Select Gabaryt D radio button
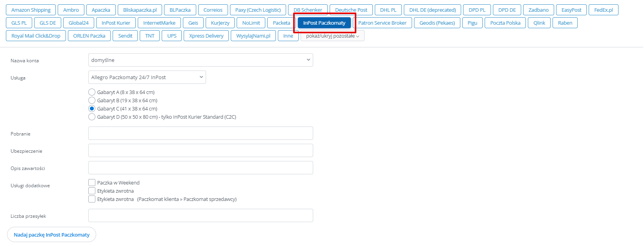Image resolution: width=644 pixels, height=246 pixels. (92, 117)
